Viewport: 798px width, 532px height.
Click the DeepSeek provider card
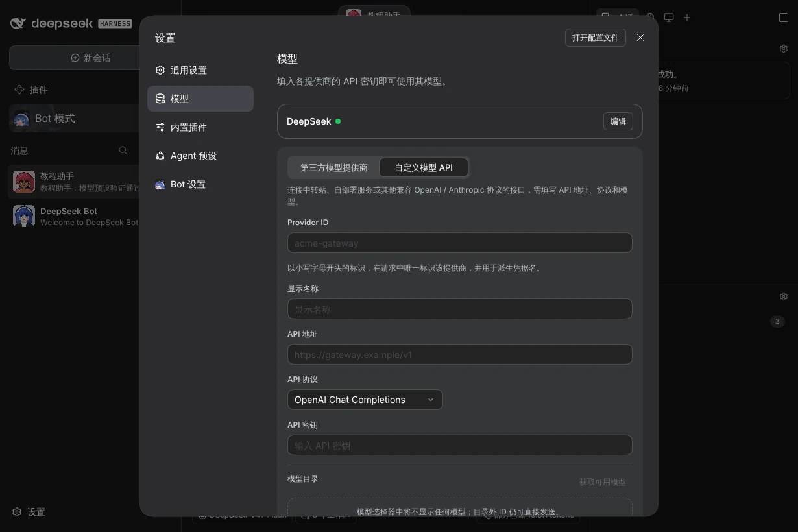459,121
